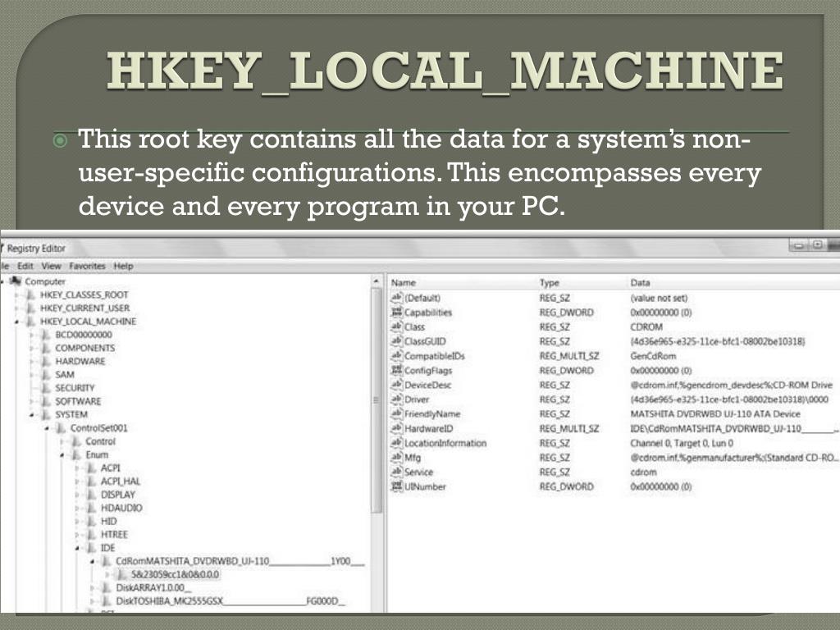This screenshot has height=630, width=840.
Task: Click the SAM folder icon
Action: pos(47,374)
